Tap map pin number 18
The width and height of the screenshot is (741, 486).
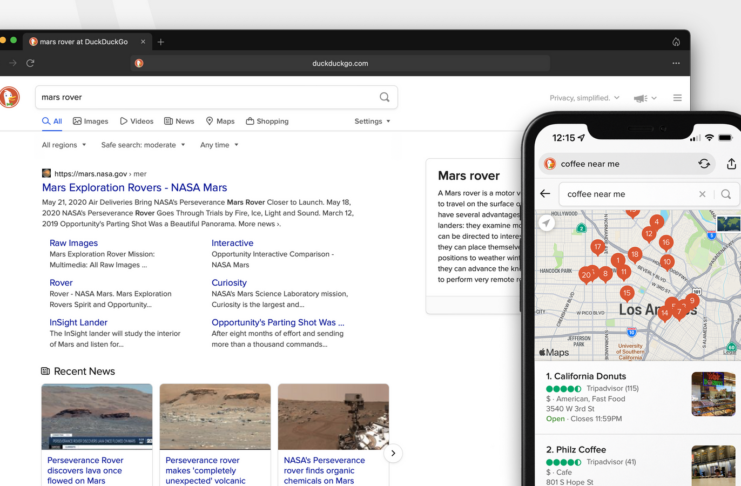[x=635, y=254]
